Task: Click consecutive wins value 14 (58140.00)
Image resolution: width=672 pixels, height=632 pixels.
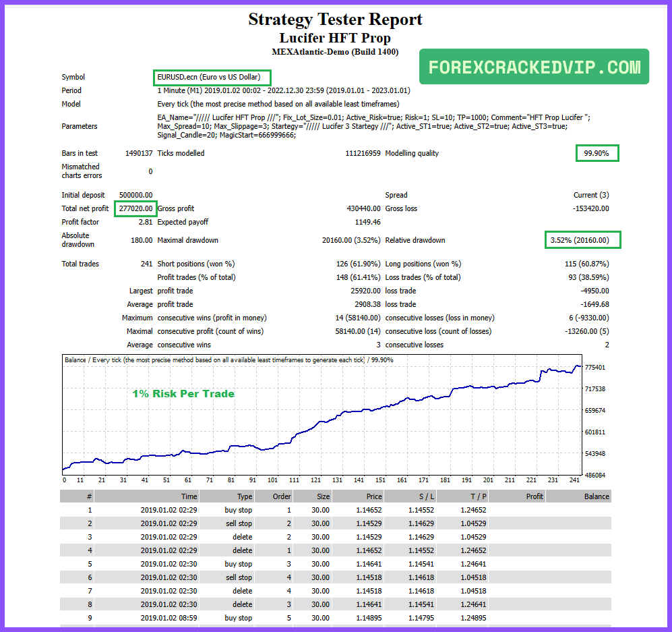Action: pos(358,318)
